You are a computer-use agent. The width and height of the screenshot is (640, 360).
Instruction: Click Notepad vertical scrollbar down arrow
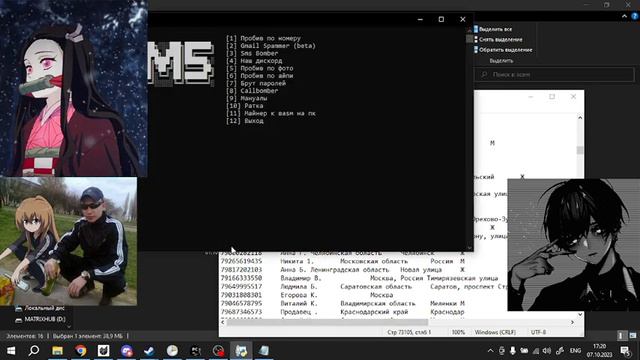pos(580,314)
